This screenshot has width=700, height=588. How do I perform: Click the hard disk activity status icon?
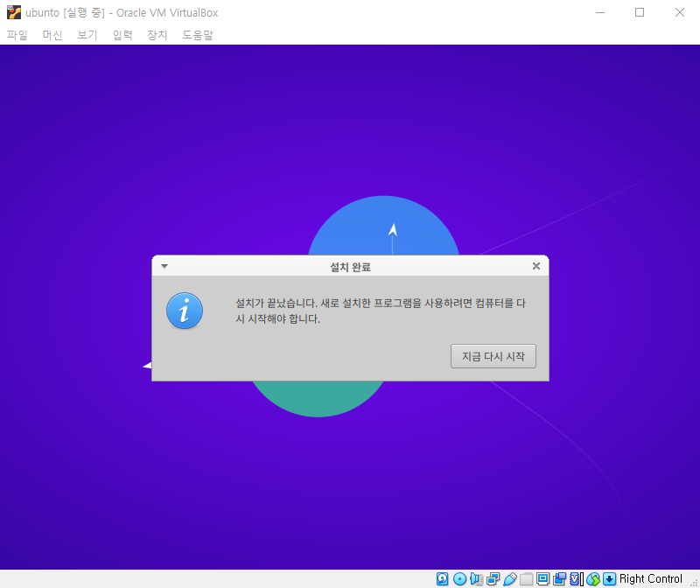click(x=443, y=579)
